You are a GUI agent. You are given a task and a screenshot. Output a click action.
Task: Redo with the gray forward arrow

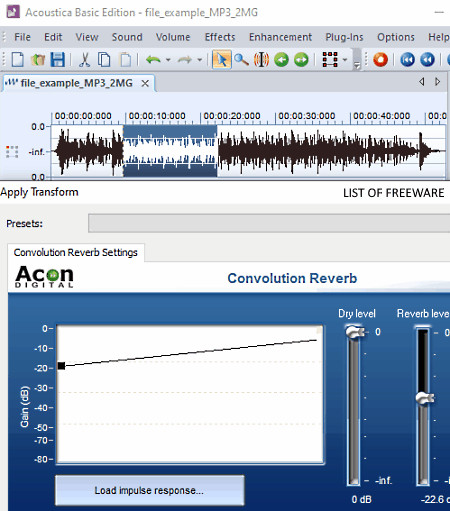pyautogui.click(x=184, y=60)
